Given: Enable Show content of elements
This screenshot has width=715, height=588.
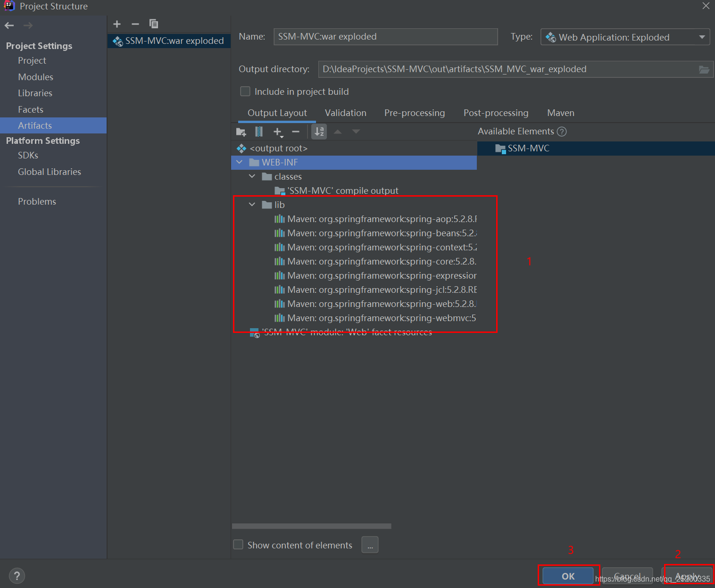Looking at the screenshot, I should point(238,545).
